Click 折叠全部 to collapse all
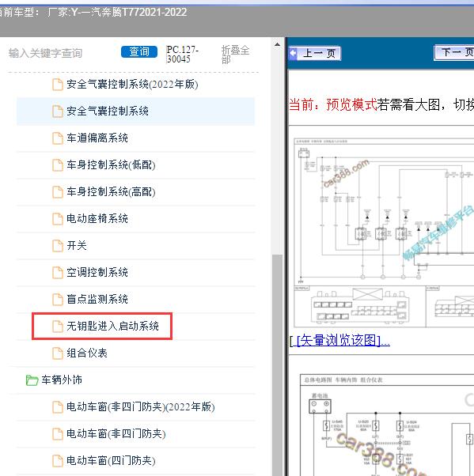The width and height of the screenshot is (474, 476). [235, 55]
